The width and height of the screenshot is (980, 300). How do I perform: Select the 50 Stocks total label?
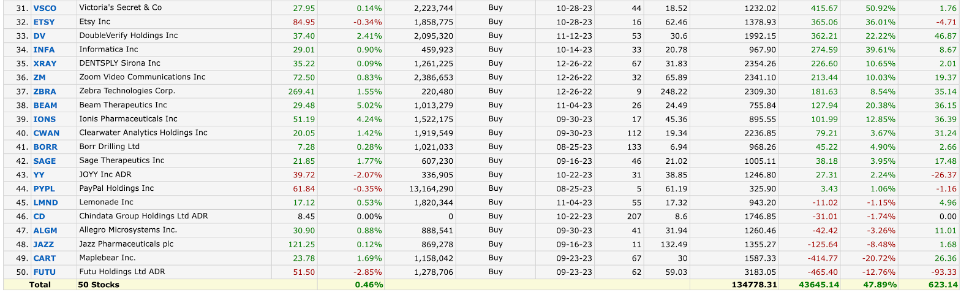[99, 285]
